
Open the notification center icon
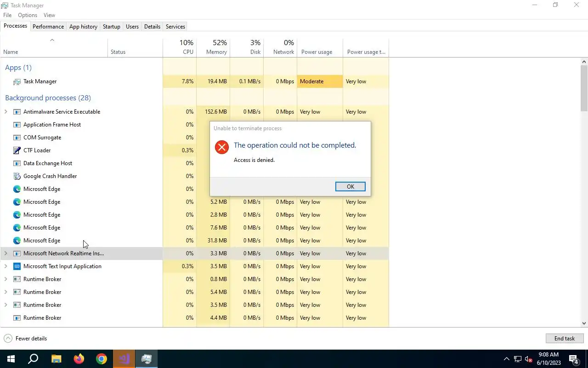[x=574, y=359]
